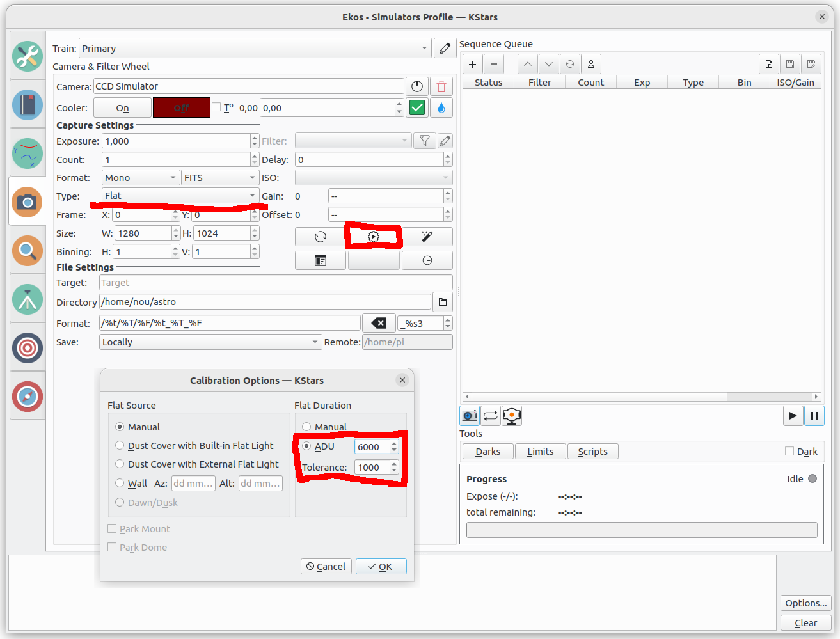
Task: Open the Scripts tab in Tools
Action: (x=593, y=452)
